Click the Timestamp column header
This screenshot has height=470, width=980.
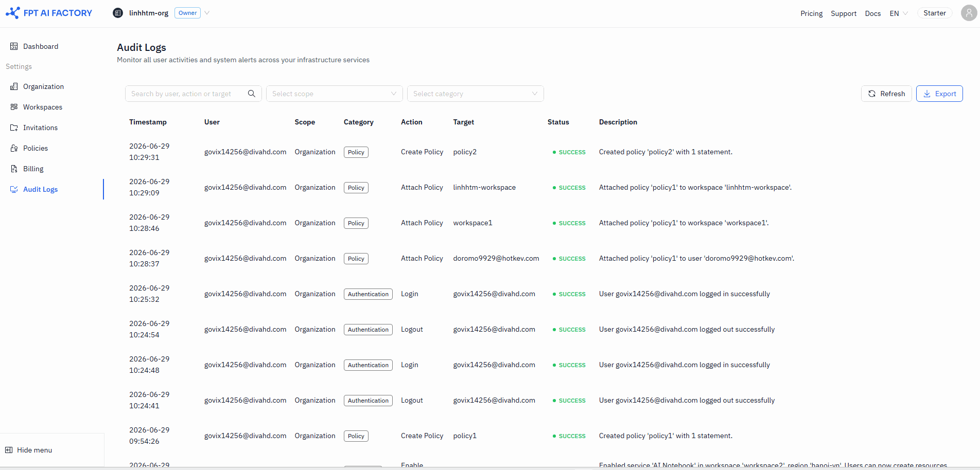[x=148, y=122]
